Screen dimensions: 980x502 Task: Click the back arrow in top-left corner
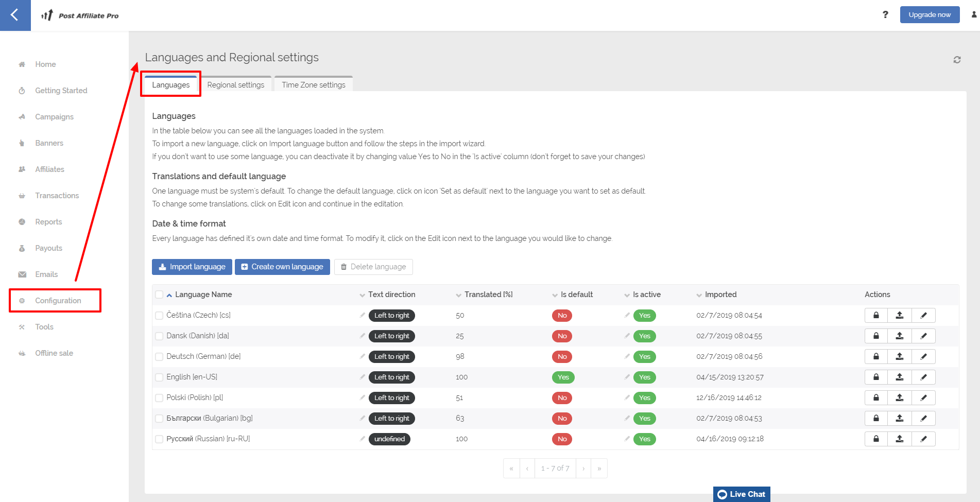pos(15,15)
